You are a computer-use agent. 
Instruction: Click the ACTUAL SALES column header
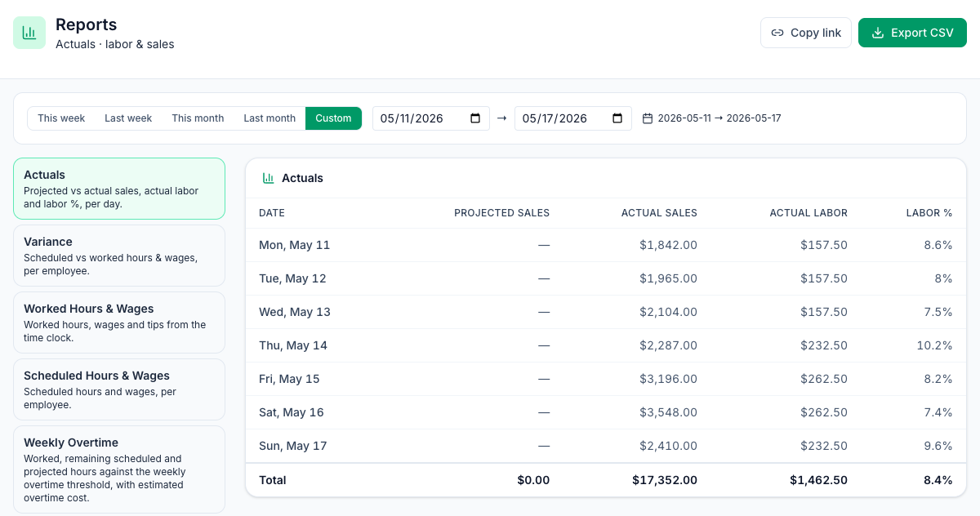tap(659, 213)
